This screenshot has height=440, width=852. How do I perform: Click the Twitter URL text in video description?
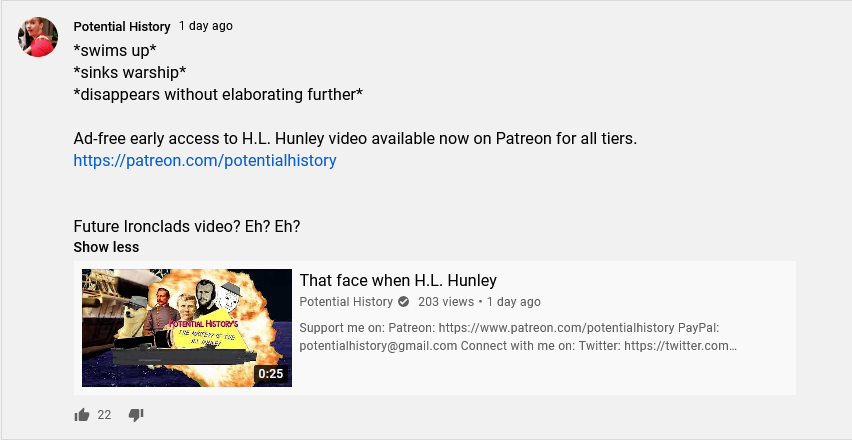[680, 346]
